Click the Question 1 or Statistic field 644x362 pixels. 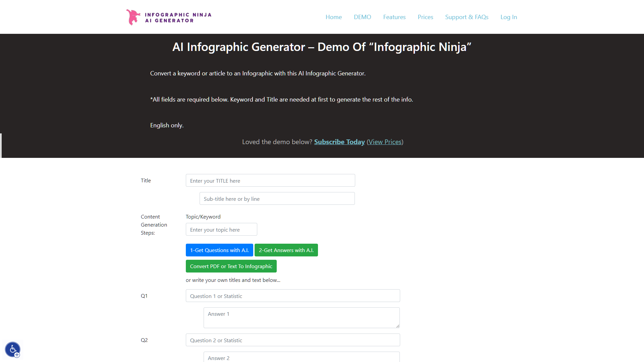pyautogui.click(x=292, y=296)
